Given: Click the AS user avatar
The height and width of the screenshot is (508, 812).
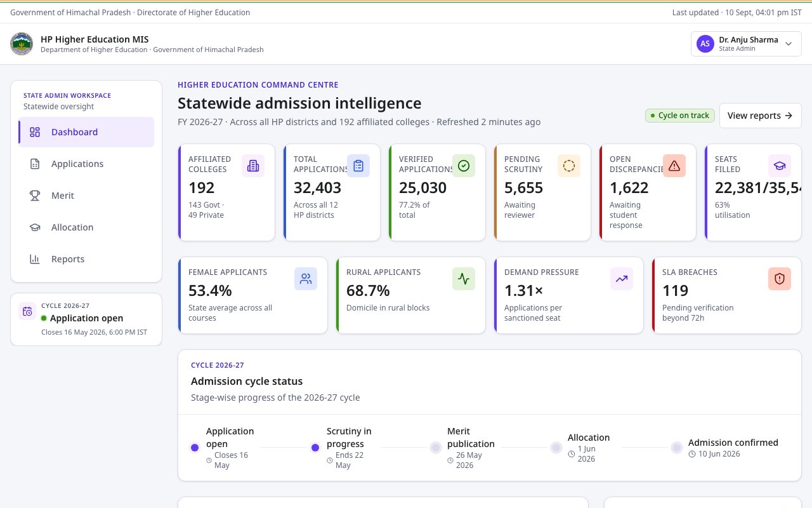Looking at the screenshot, I should click(x=705, y=44).
